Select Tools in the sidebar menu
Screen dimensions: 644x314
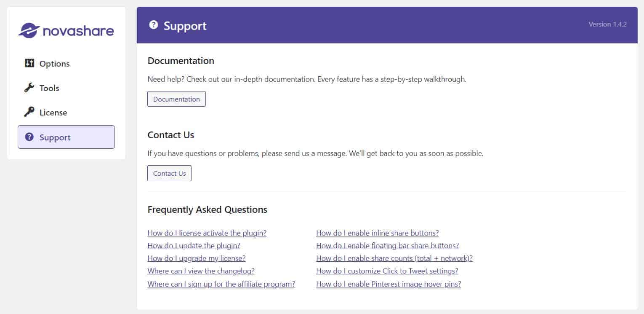(x=49, y=88)
